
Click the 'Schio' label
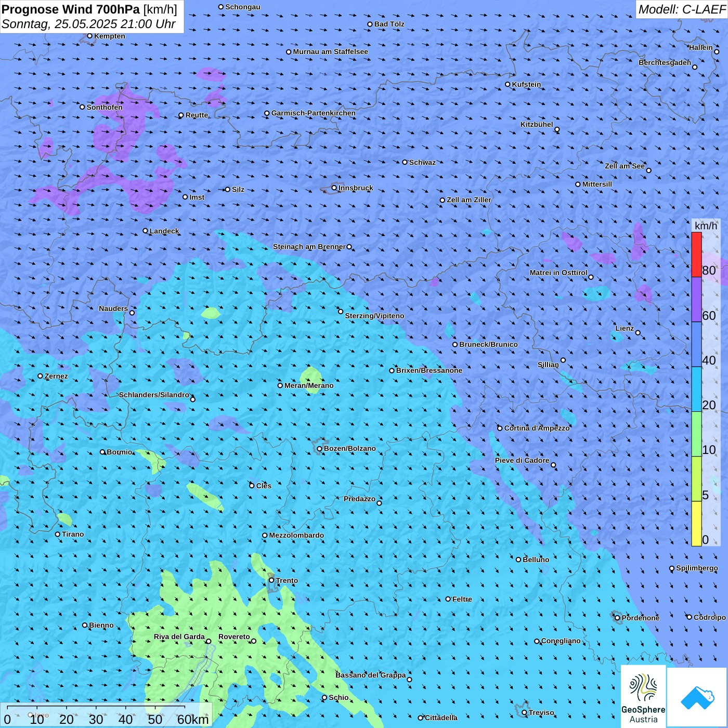[339, 697]
